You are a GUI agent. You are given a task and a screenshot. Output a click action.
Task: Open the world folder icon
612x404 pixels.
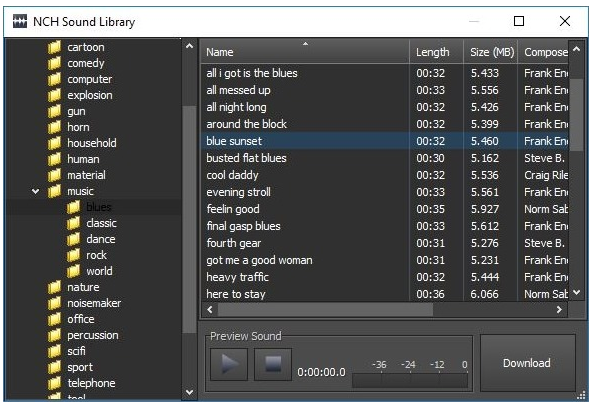[73, 271]
